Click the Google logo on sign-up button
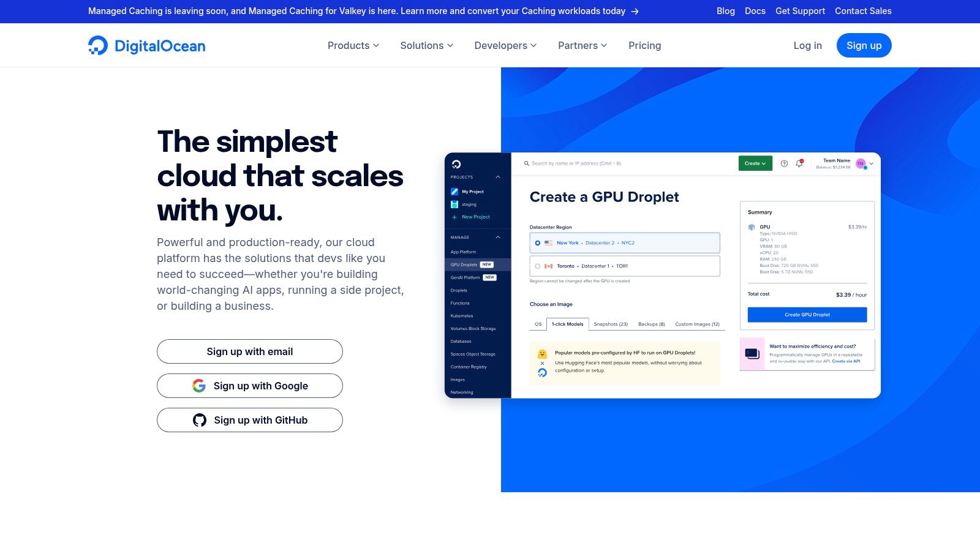980x551 pixels. click(x=199, y=386)
